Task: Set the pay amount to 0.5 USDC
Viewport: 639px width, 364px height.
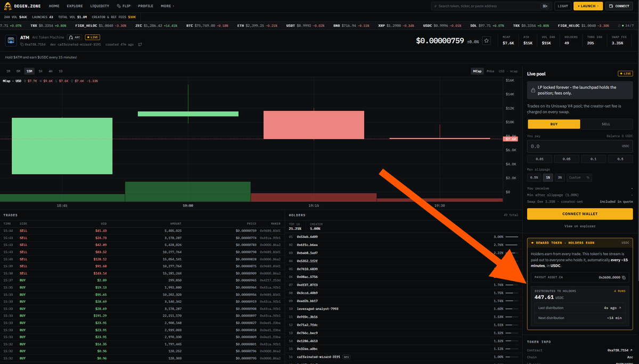Action: pyautogui.click(x=620, y=159)
